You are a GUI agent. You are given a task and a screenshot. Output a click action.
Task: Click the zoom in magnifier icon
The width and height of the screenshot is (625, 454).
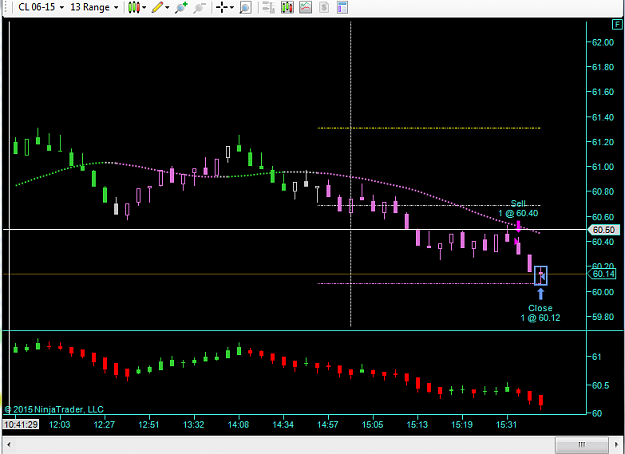(181, 7)
